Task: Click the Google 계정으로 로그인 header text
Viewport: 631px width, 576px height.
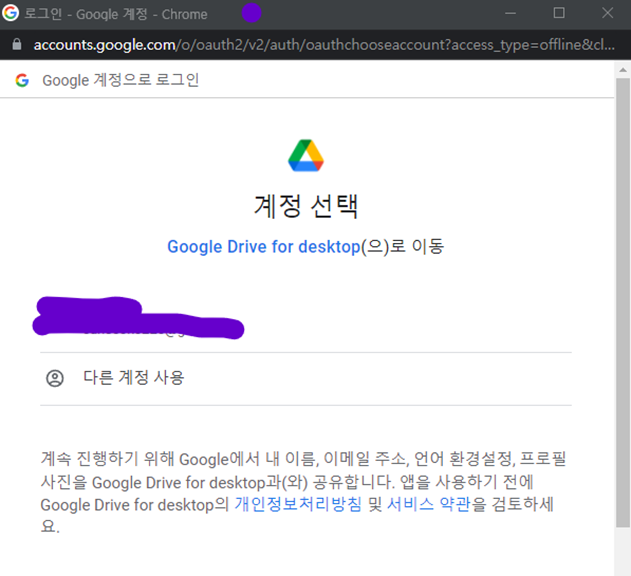Action: tap(121, 80)
